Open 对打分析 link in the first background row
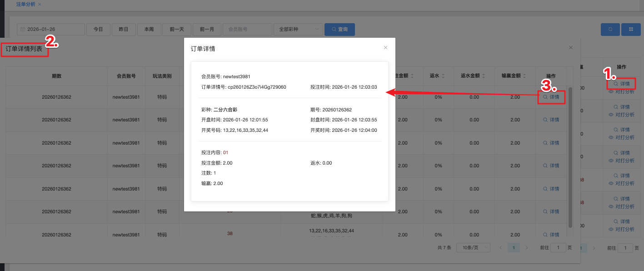The image size is (644, 271). pyautogui.click(x=621, y=91)
